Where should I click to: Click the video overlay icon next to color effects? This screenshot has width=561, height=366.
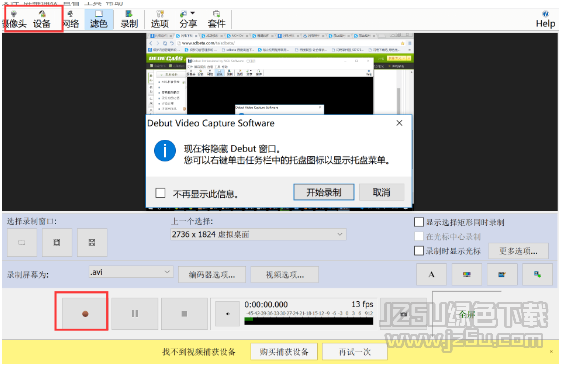502,274
